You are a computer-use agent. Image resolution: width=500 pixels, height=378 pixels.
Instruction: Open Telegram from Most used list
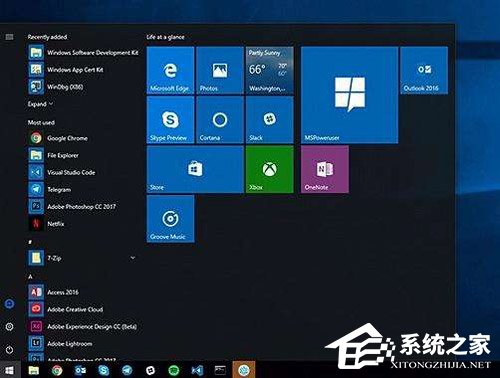click(83, 190)
